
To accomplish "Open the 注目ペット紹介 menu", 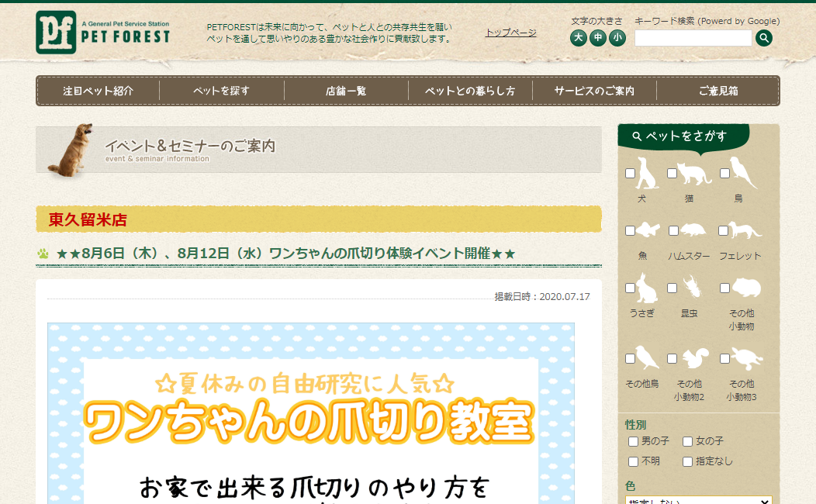I will click(99, 91).
